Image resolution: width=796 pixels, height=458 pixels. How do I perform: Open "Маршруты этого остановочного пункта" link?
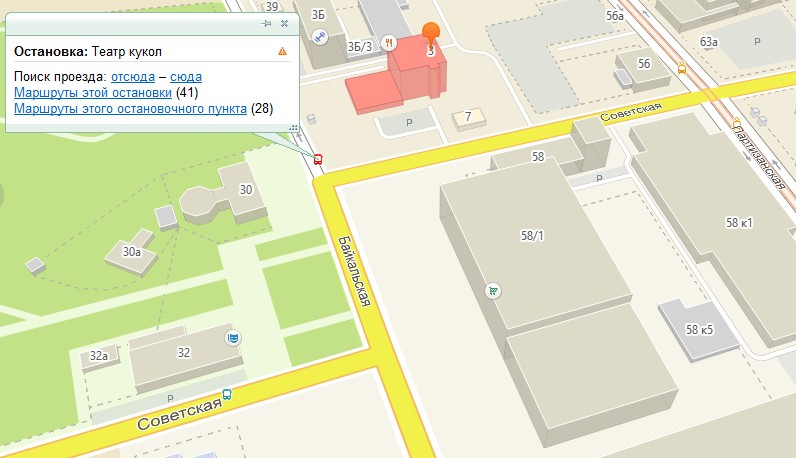coord(130,109)
